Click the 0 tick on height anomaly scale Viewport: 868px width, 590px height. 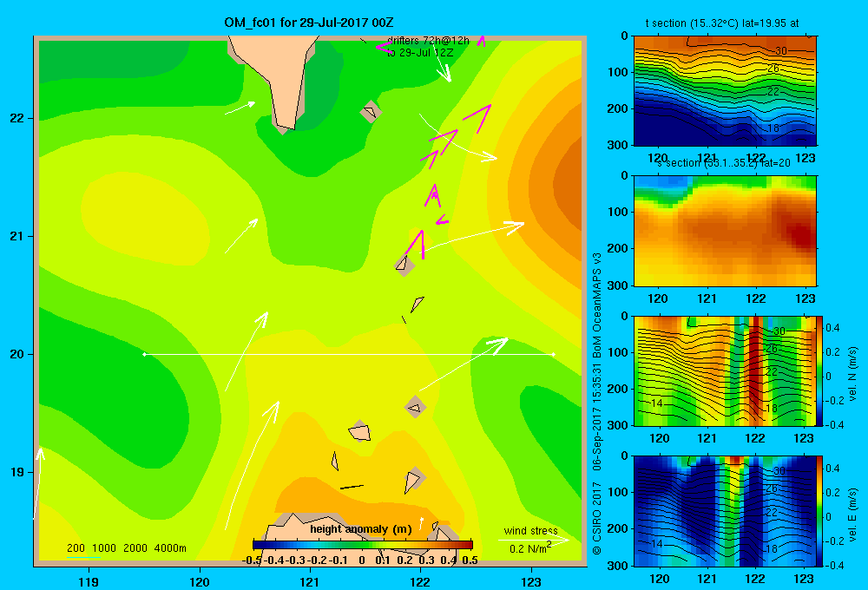click(x=361, y=560)
